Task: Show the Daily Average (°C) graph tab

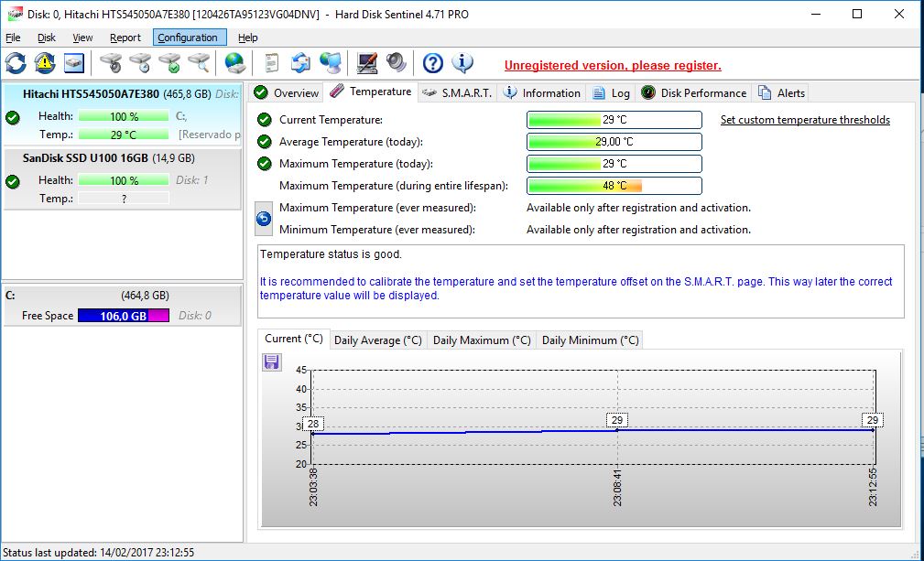Action: coord(377,340)
